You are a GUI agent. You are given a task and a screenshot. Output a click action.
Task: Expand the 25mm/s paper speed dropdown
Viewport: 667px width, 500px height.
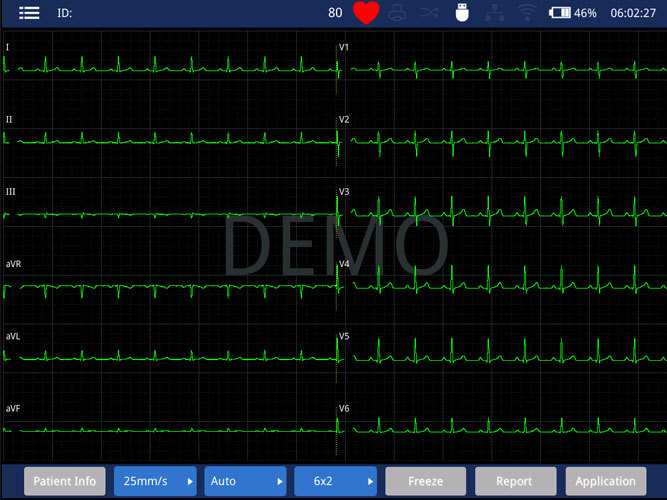click(155, 481)
